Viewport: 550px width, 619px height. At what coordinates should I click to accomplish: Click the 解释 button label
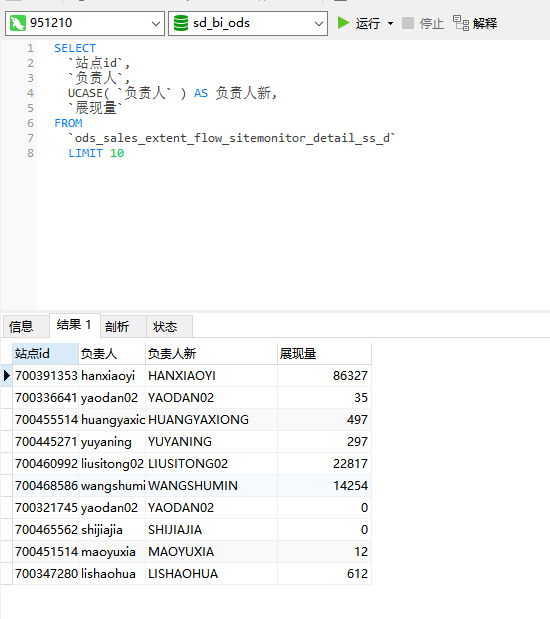(485, 23)
